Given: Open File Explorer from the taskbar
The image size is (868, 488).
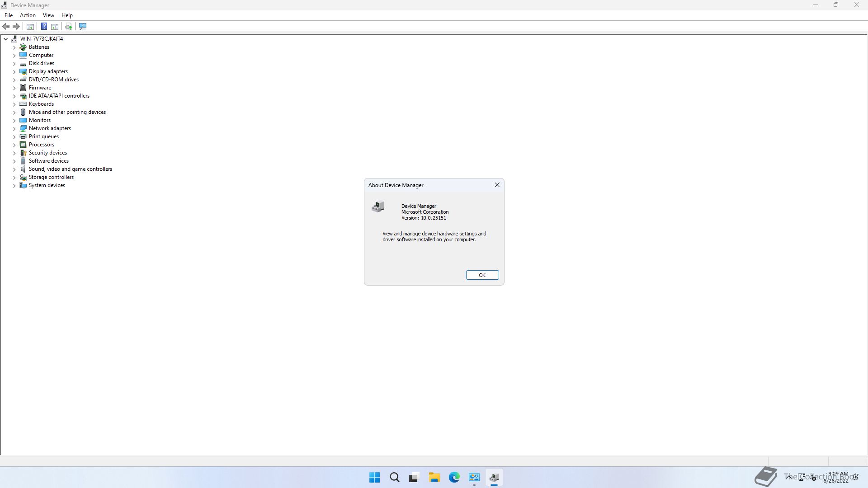Looking at the screenshot, I should tap(434, 478).
